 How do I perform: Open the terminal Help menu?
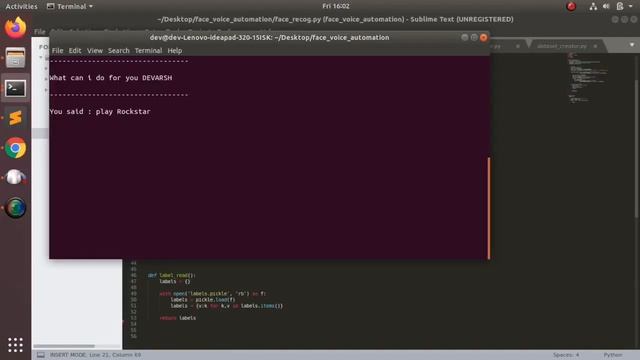(175, 51)
